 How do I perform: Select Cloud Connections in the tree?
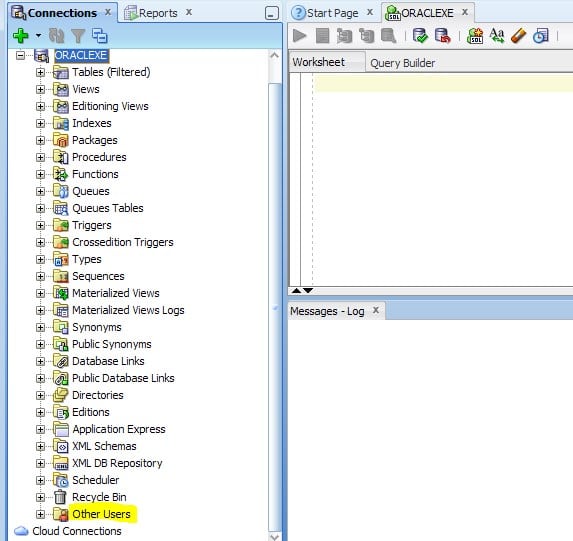pyautogui.click(x=77, y=531)
